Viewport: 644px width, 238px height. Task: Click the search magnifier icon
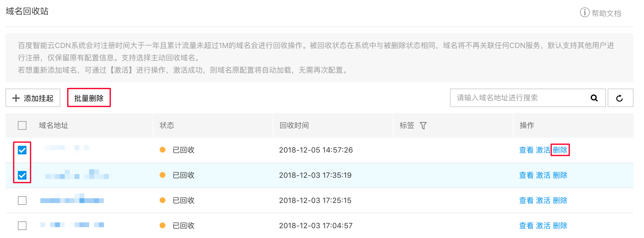point(594,98)
